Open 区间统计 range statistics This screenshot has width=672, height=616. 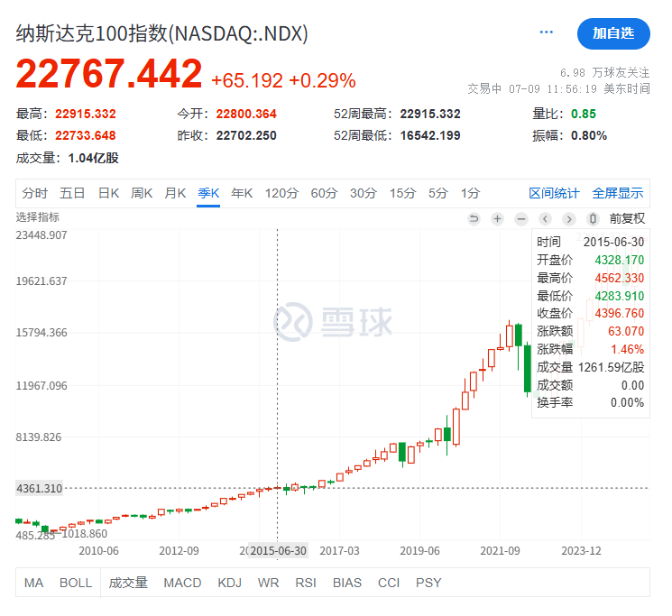pyautogui.click(x=554, y=193)
